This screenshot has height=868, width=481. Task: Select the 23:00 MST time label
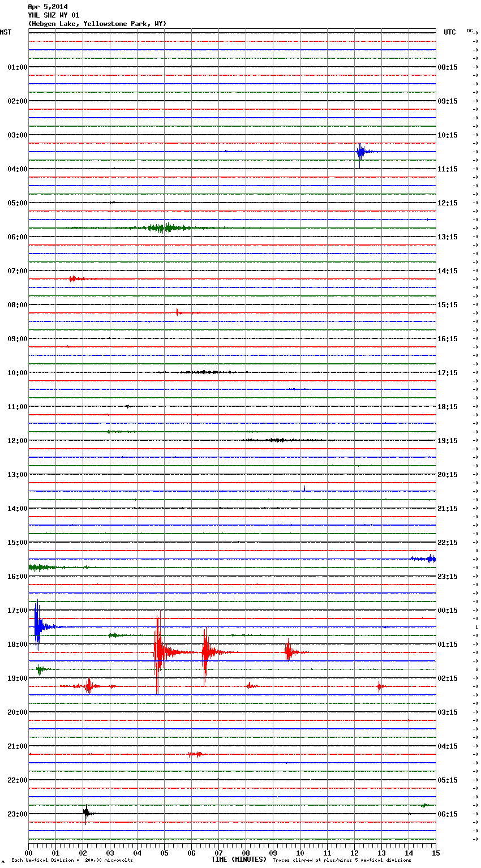pos(18,814)
